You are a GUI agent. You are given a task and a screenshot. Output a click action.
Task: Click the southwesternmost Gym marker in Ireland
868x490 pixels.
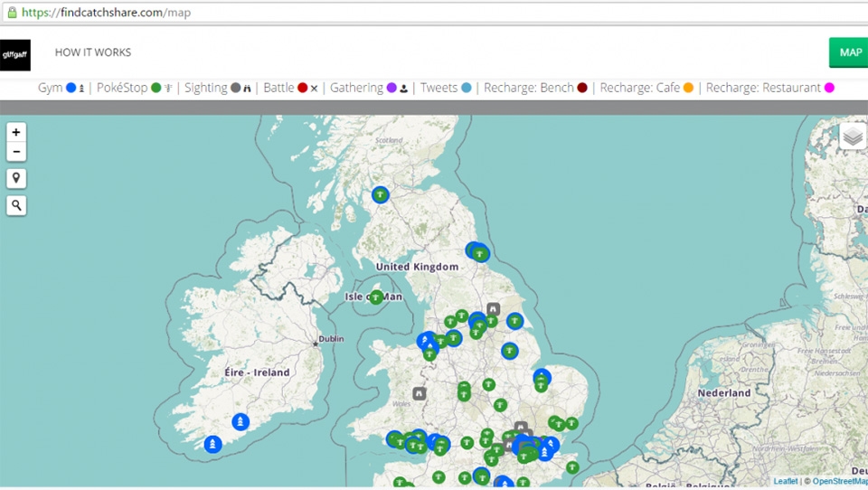tap(212, 444)
